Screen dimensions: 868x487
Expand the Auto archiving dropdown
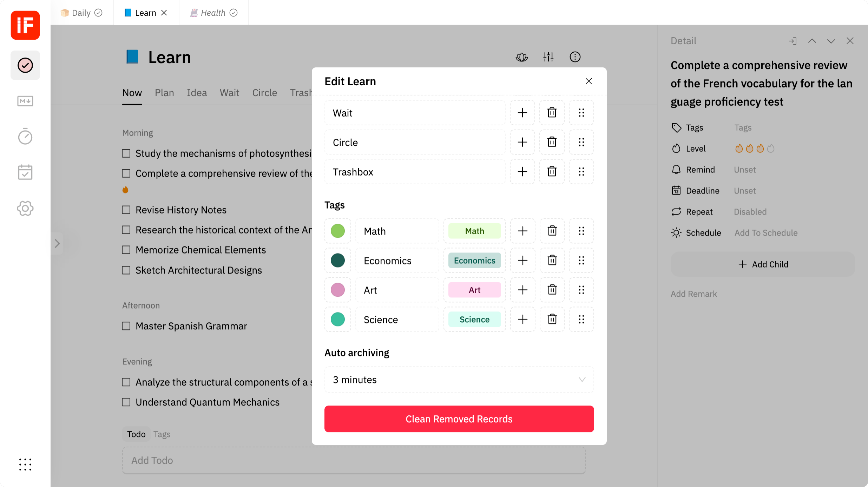pos(459,380)
